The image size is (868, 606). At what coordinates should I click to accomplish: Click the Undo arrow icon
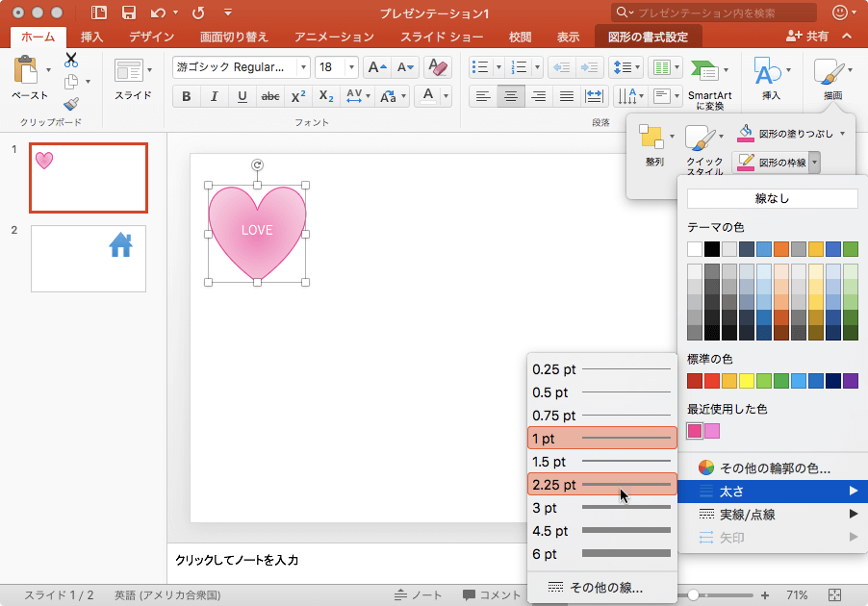click(x=159, y=13)
